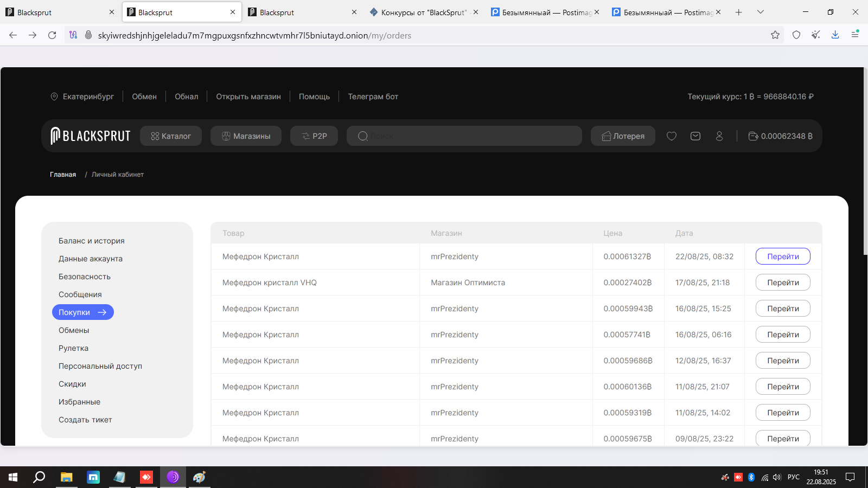Open the РУС language indicator
Image resolution: width=868 pixels, height=488 pixels.
(794, 477)
